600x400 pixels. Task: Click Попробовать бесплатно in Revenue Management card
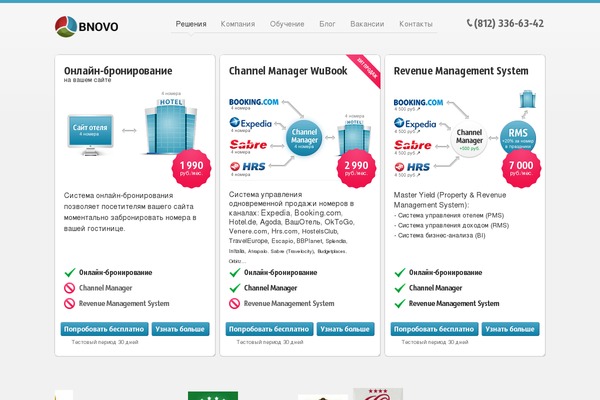[x=434, y=329]
